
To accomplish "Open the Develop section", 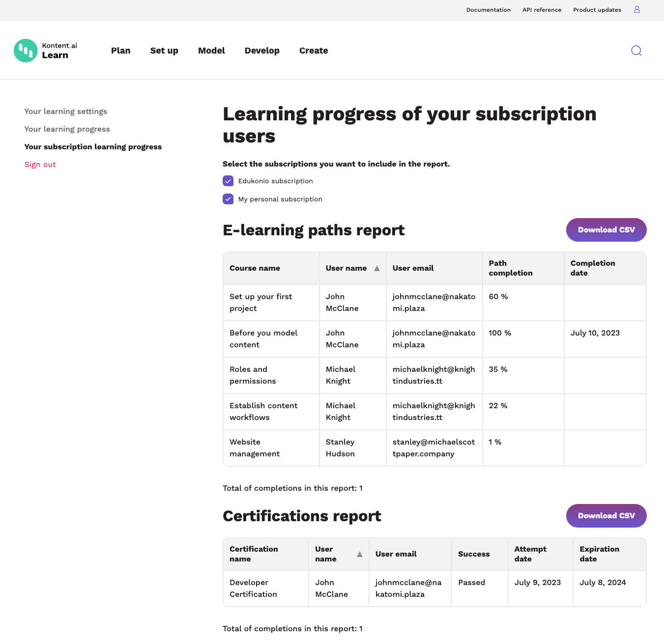I will coord(262,51).
